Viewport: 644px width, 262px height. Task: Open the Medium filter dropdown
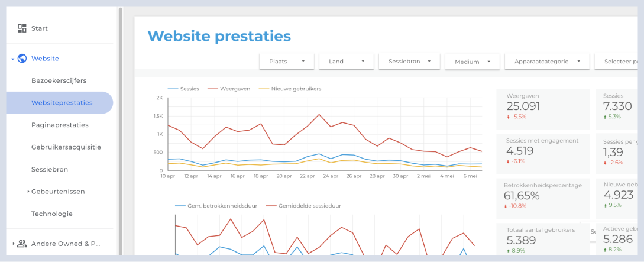(473, 62)
